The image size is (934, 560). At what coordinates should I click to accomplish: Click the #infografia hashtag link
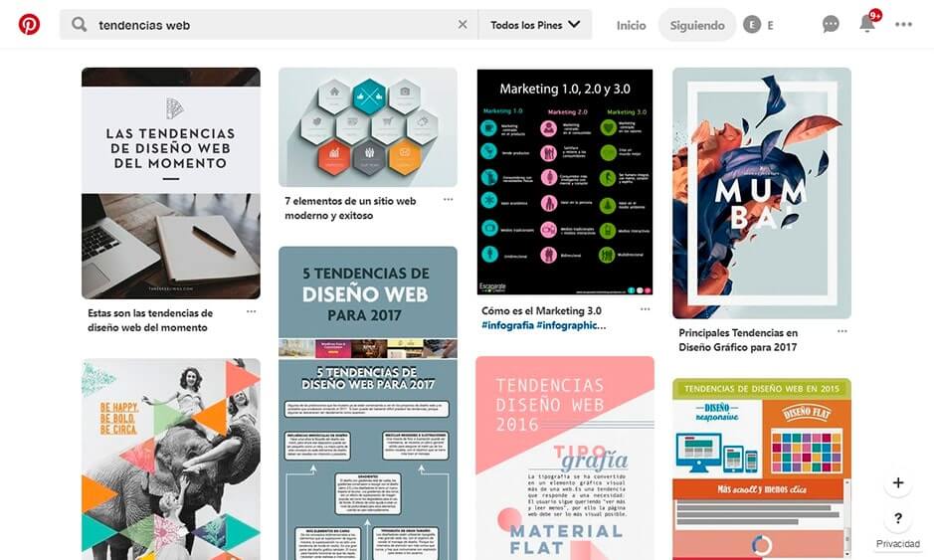[x=507, y=325]
